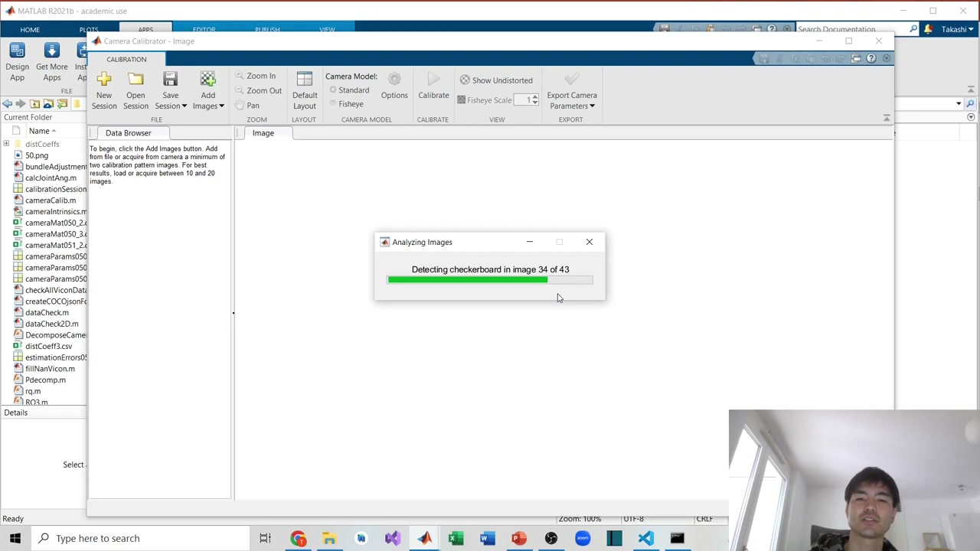This screenshot has width=980, height=551.
Task: Go back in Current Folder toolbar
Action: (7, 103)
